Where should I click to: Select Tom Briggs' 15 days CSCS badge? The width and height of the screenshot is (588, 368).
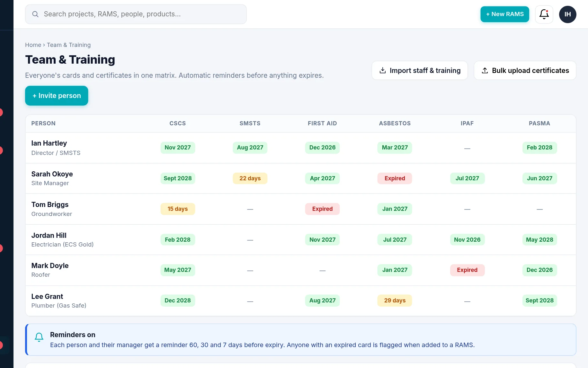(x=178, y=209)
